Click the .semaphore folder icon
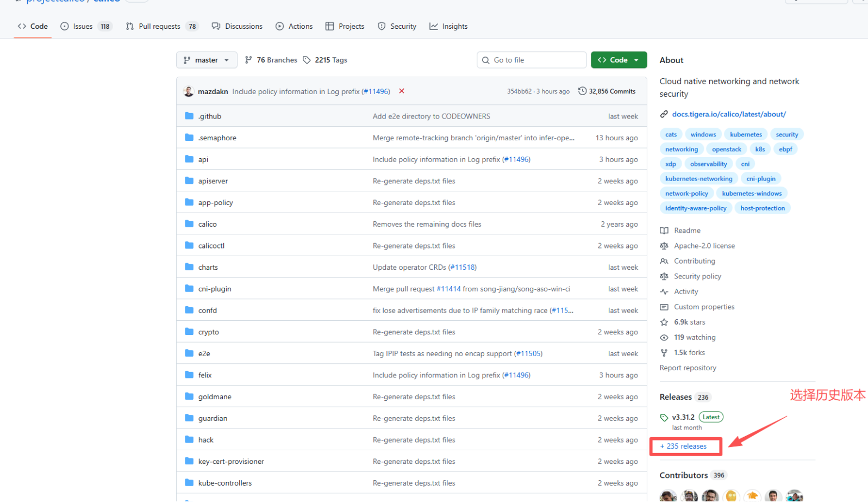The width and height of the screenshot is (868, 503). coord(189,138)
